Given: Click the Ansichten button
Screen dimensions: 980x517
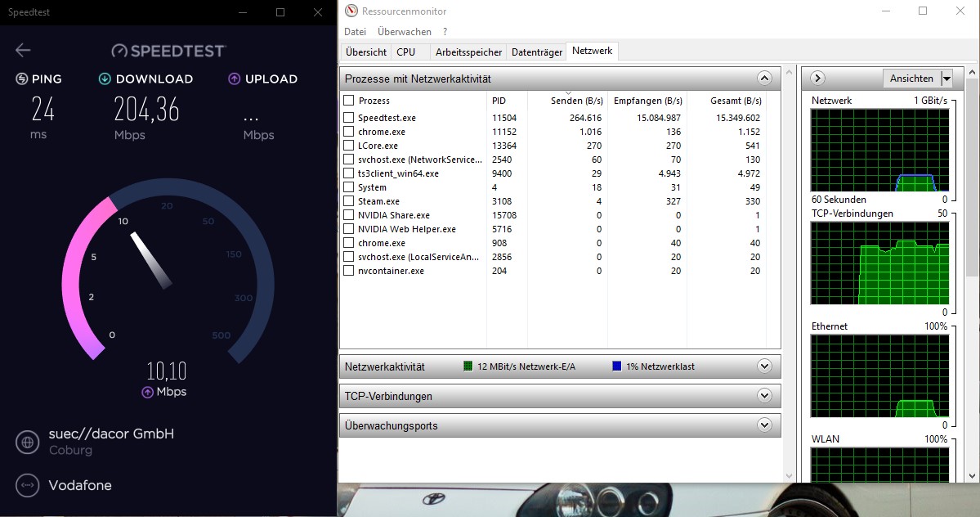Looking at the screenshot, I should tap(911, 79).
